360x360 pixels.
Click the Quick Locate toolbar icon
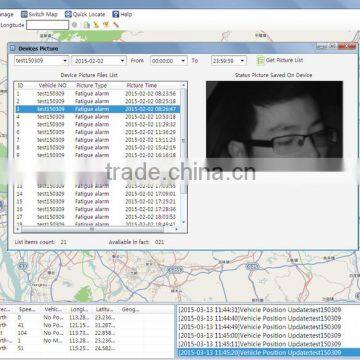68,14
